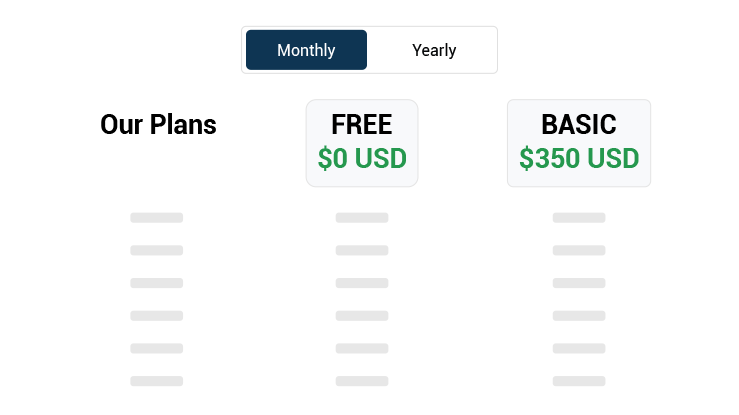Click second placeholder bar in FREE column

pos(362,251)
